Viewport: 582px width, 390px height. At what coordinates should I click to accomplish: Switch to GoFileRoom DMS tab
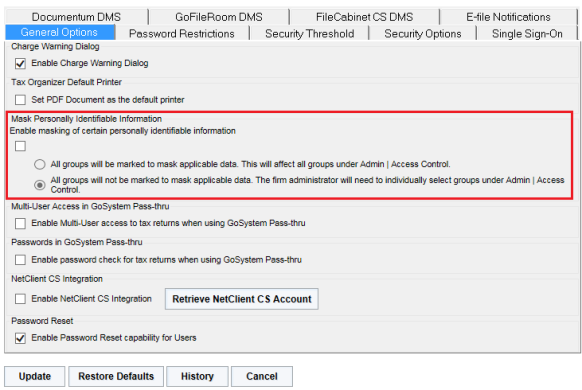[x=219, y=17]
